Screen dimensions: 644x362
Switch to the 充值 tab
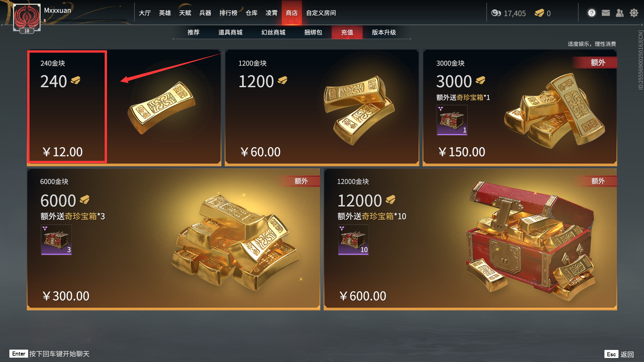coord(347,32)
